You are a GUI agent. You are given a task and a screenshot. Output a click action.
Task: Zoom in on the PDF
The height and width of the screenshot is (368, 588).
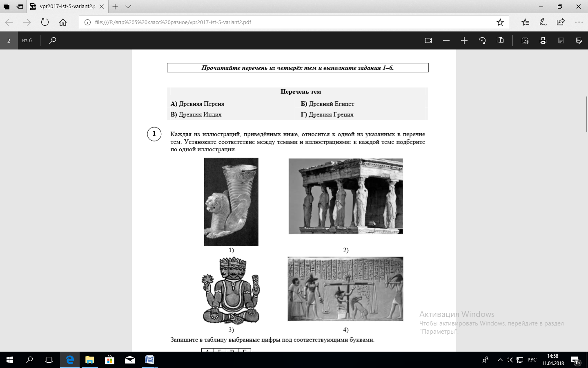click(464, 40)
